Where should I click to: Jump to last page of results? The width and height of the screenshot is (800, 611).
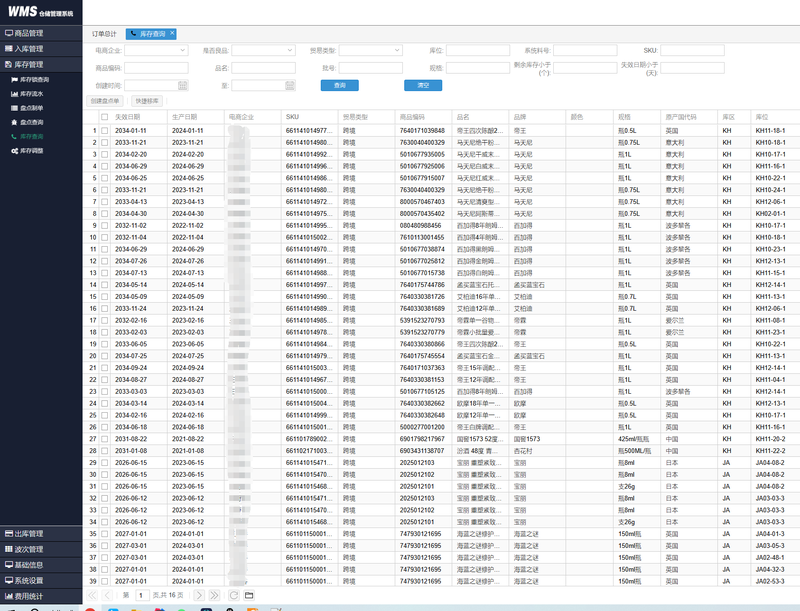[214, 595]
